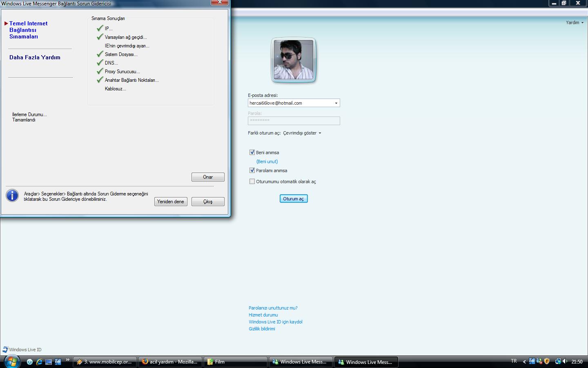Expand hidden Quick Launch items chevron
The width and height of the screenshot is (588, 368).
point(68,360)
